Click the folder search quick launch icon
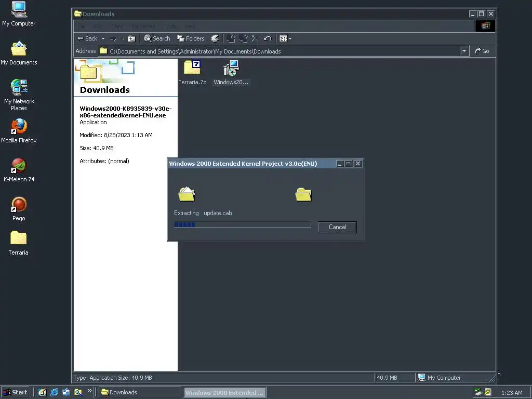Viewport: 532px width, 399px height. (x=78, y=392)
